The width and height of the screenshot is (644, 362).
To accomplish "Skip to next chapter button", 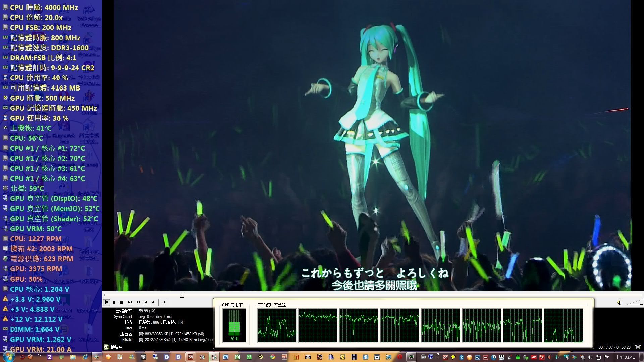I will (x=154, y=302).
